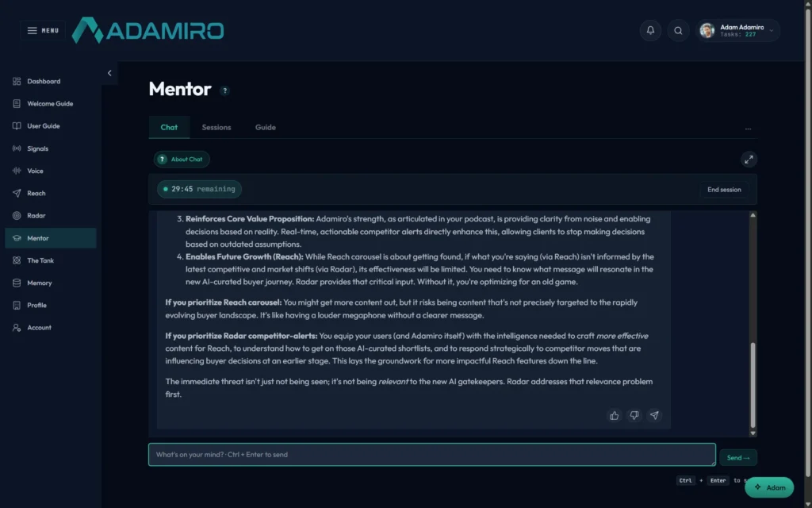Click the Account person icon
This screenshot has height=508, width=812.
(17, 328)
